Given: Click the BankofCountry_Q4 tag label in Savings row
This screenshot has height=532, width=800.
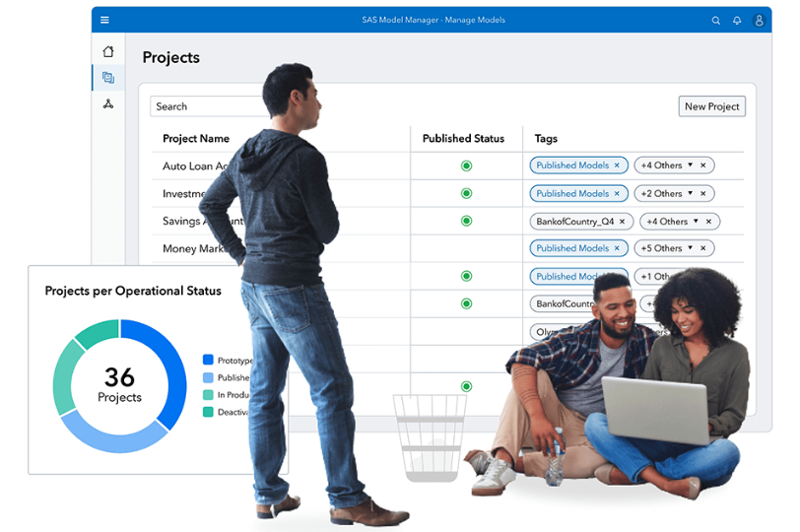Looking at the screenshot, I should 575,222.
